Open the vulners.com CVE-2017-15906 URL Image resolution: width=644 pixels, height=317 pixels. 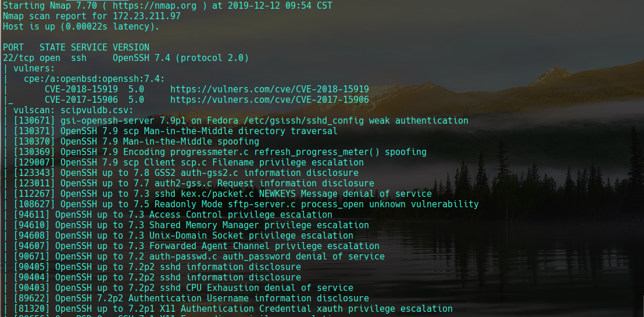[269, 99]
